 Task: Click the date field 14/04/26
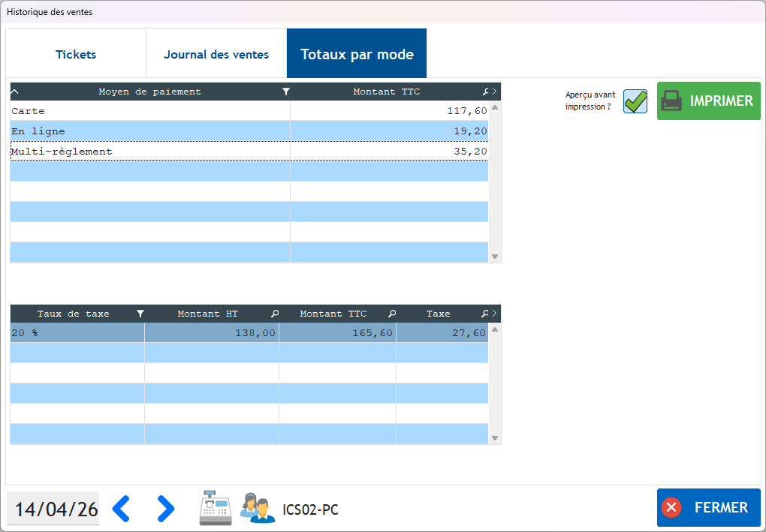[x=56, y=509]
